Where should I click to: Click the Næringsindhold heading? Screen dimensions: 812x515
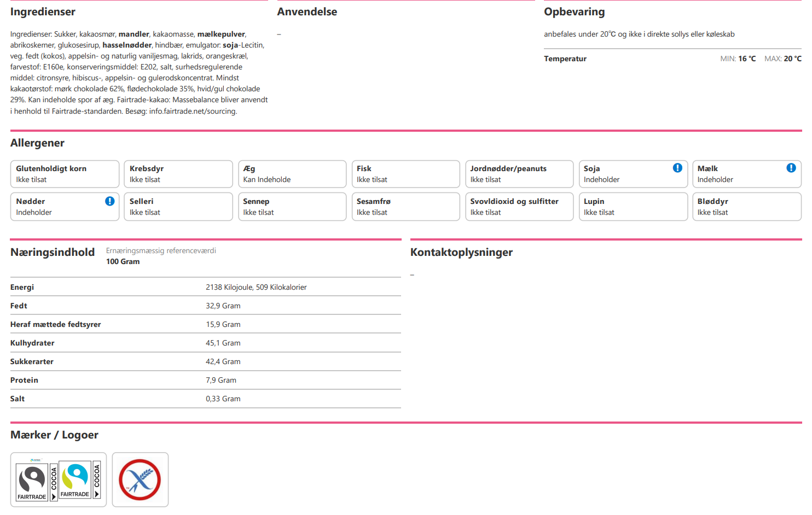[x=53, y=252]
